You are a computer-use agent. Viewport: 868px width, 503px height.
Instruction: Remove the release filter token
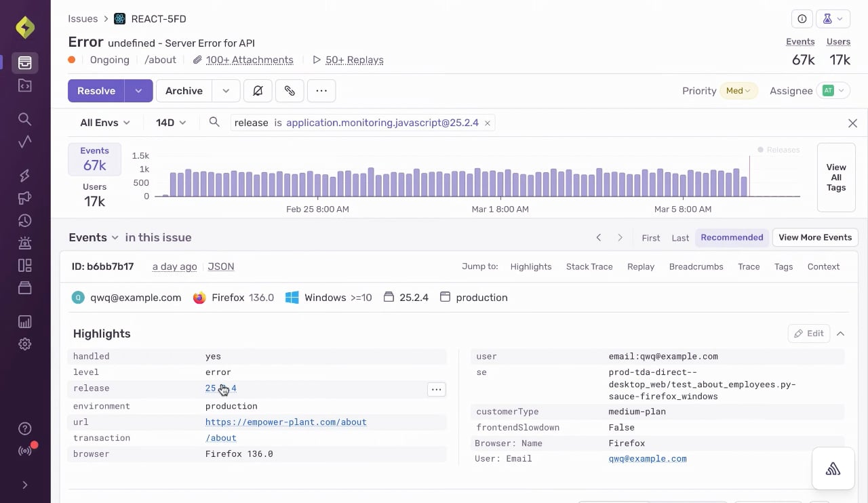click(x=487, y=123)
